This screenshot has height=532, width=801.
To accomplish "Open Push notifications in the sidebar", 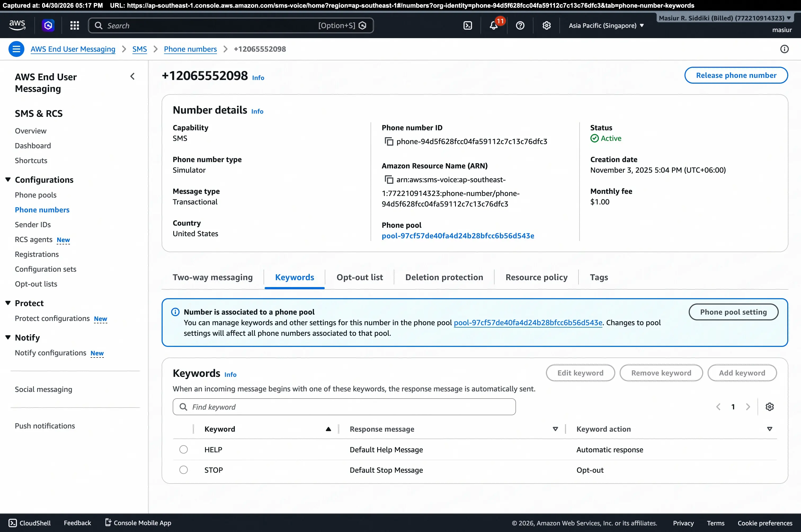I will 45,426.
